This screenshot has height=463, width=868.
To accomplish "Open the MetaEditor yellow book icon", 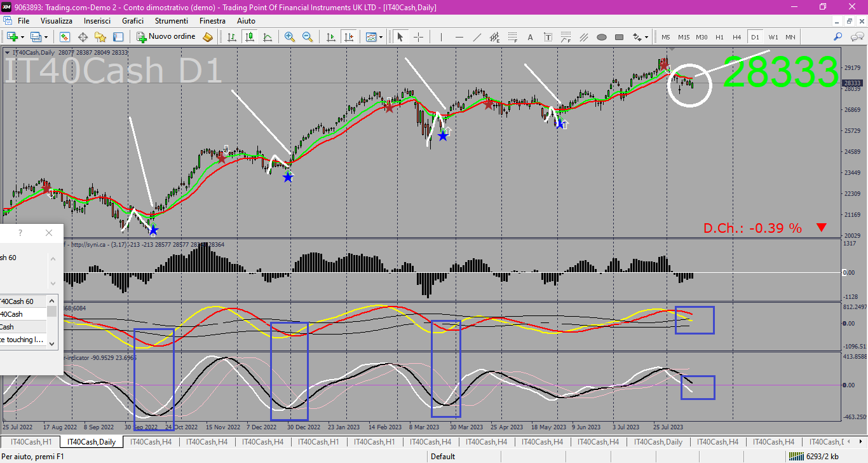I will tap(208, 37).
